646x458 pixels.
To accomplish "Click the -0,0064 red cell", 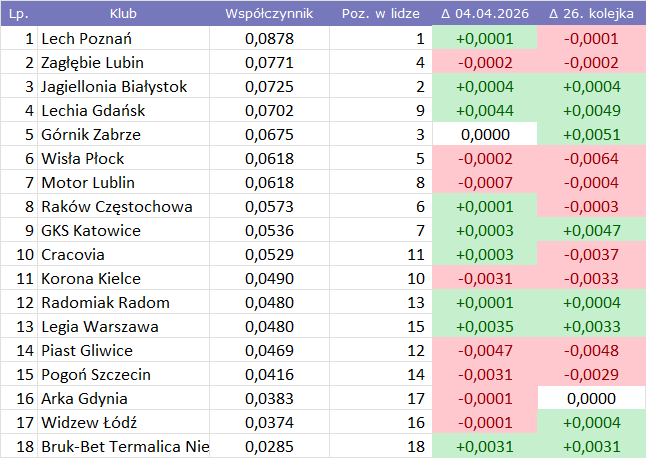I will (x=591, y=159).
